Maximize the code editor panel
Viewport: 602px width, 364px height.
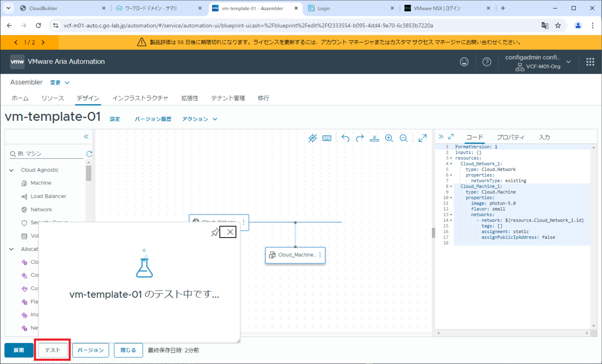point(451,136)
